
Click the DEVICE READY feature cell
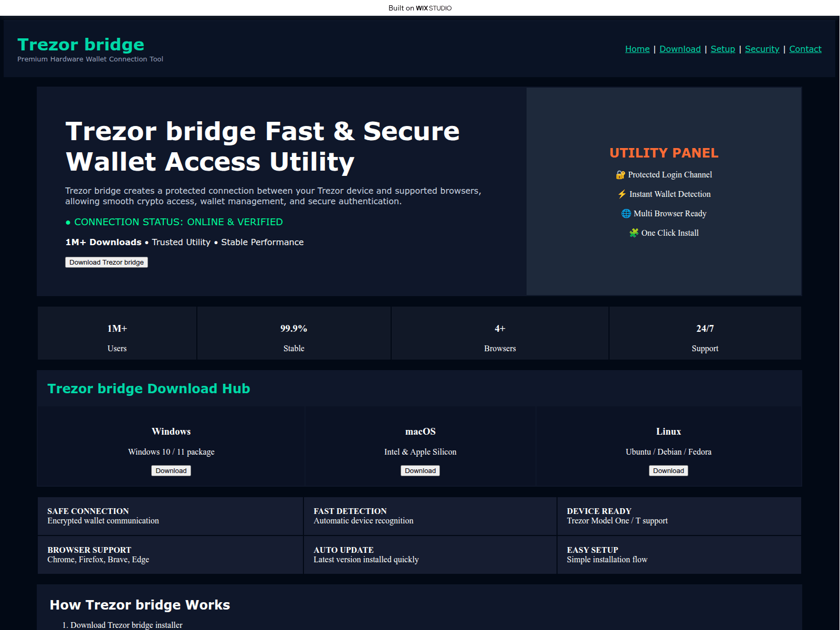pyautogui.click(x=679, y=516)
